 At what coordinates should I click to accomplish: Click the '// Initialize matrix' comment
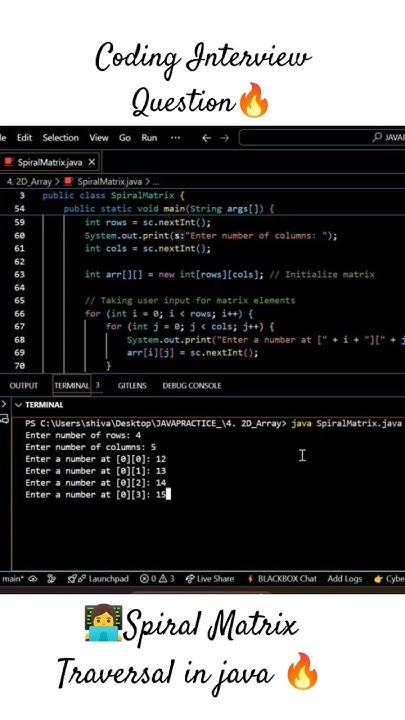(322, 275)
